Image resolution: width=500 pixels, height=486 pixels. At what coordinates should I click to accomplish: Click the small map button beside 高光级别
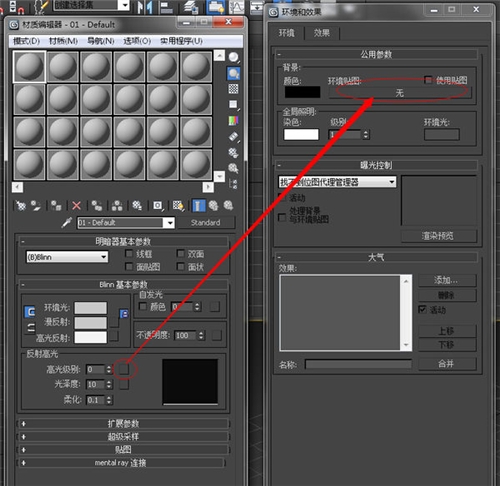124,369
